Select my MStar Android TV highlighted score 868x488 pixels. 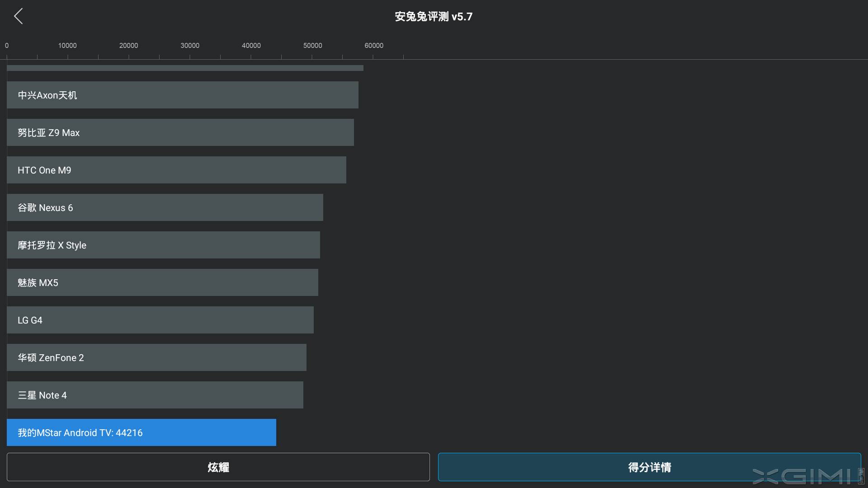coord(141,432)
